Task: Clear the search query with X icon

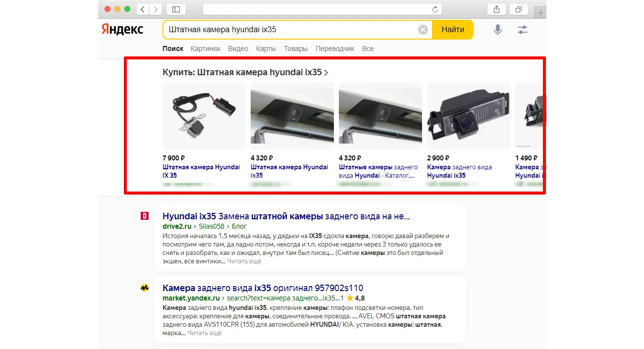Action: pyautogui.click(x=423, y=30)
